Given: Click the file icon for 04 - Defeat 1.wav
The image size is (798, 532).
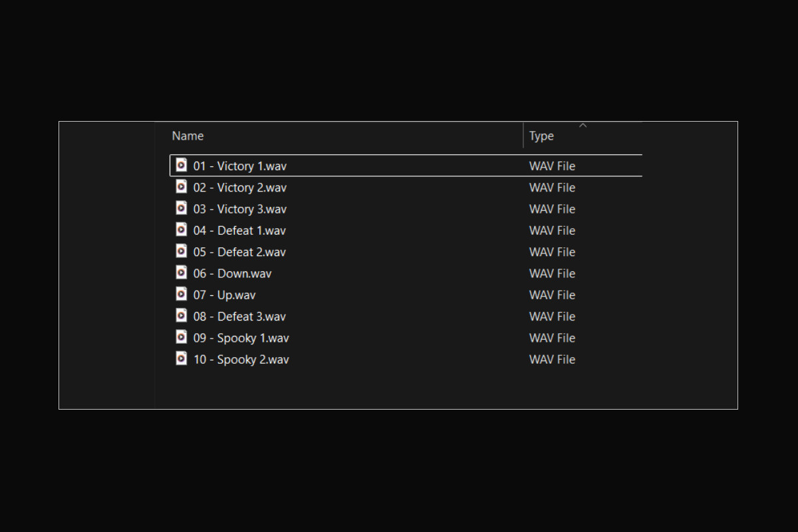Looking at the screenshot, I should tap(181, 229).
